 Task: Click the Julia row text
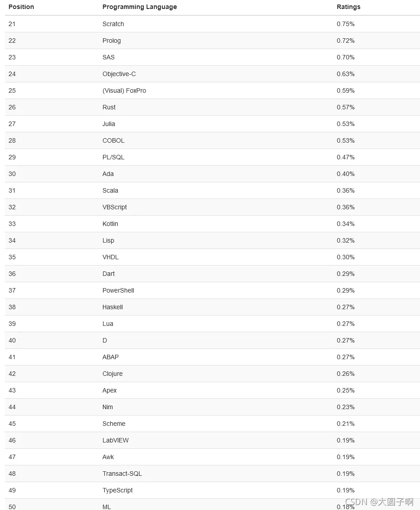point(108,124)
